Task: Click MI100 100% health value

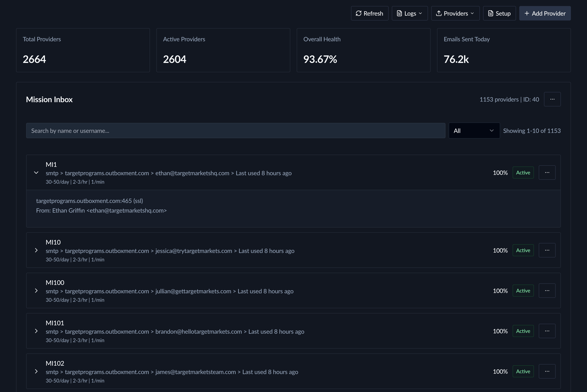Action: [x=500, y=291]
